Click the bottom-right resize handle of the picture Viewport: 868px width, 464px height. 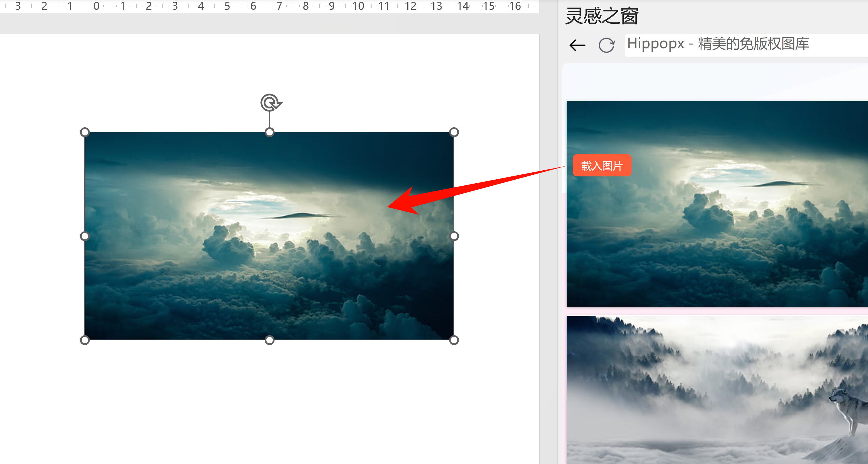coord(454,340)
